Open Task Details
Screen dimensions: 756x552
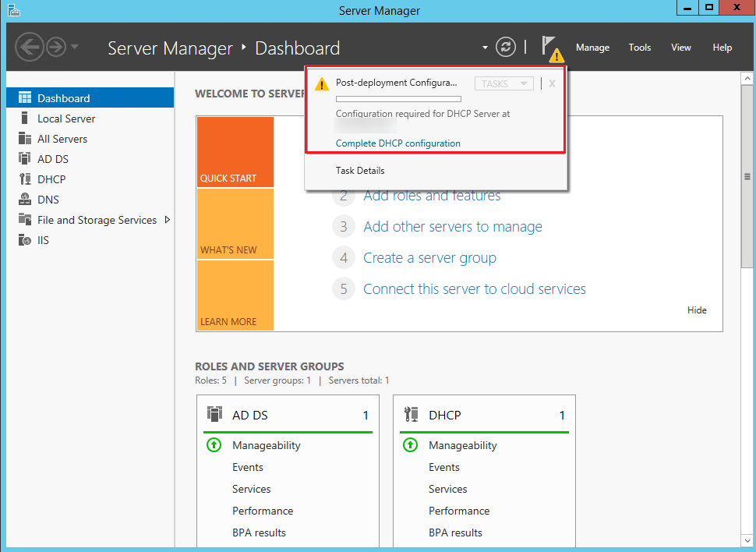360,171
